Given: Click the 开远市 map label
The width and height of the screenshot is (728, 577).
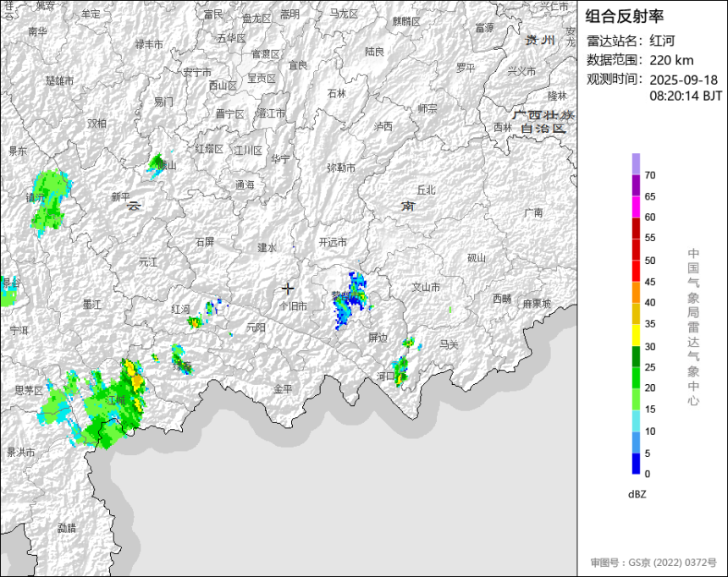Looking at the screenshot, I should click(333, 242).
